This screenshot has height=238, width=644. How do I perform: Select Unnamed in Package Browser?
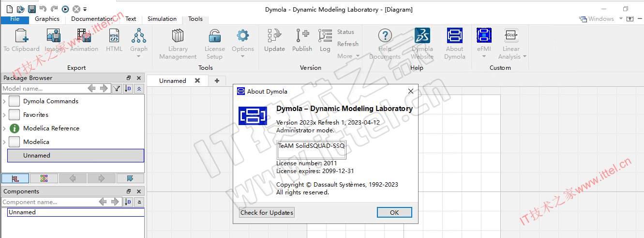pyautogui.click(x=75, y=156)
